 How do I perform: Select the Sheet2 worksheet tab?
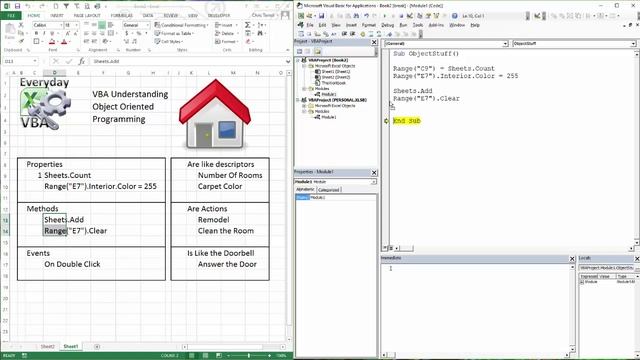47,347
